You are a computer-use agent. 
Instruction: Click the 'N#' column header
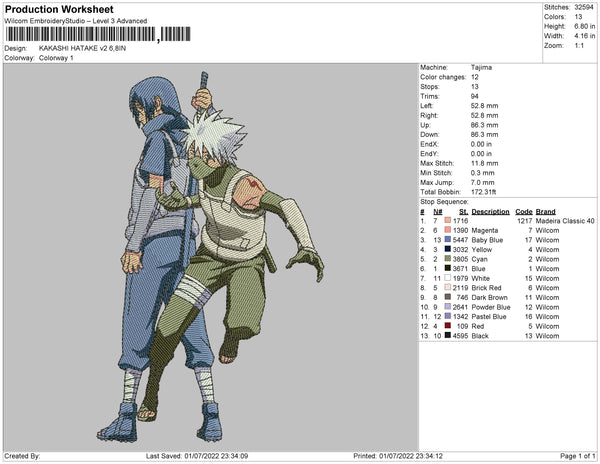coord(438,212)
